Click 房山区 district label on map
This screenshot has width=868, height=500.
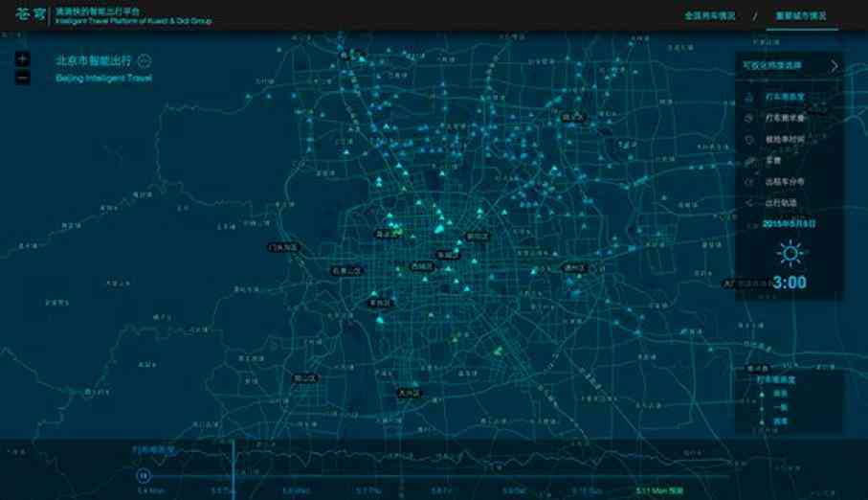pyautogui.click(x=305, y=378)
